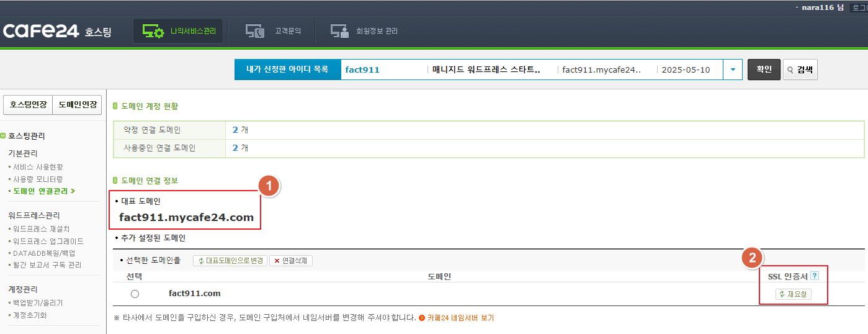
Task: Click the 나의서비스관리 monitor gear icon
Action: click(153, 31)
